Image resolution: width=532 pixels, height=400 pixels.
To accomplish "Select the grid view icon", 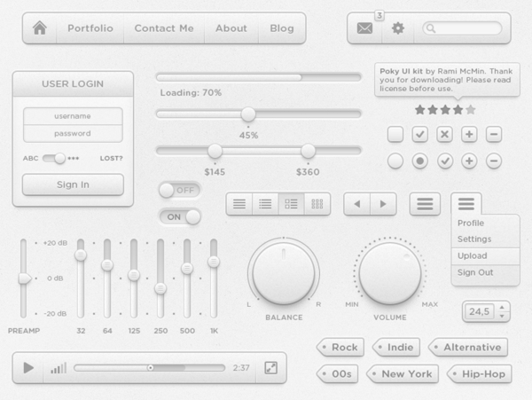I will point(317,204).
